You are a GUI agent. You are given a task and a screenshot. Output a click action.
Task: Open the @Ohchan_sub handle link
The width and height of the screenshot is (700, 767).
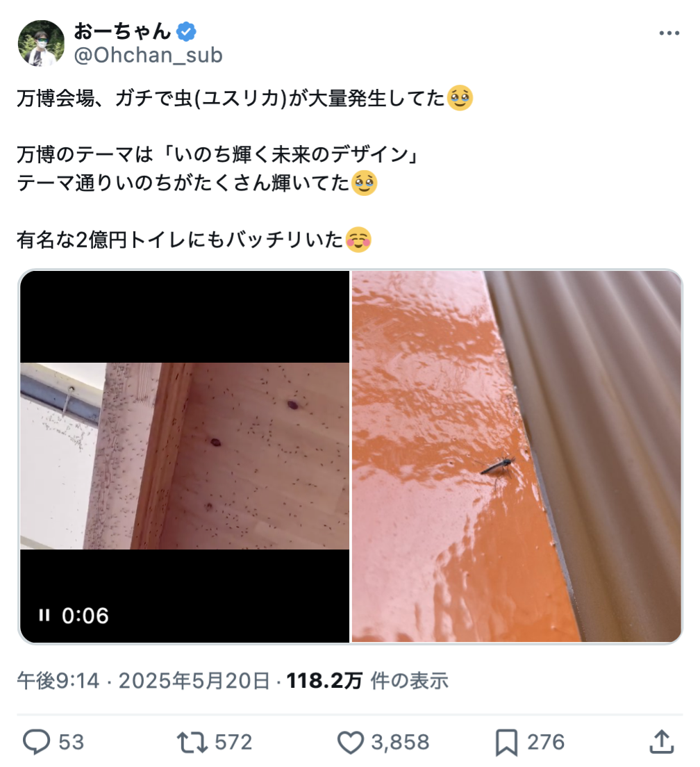click(148, 56)
